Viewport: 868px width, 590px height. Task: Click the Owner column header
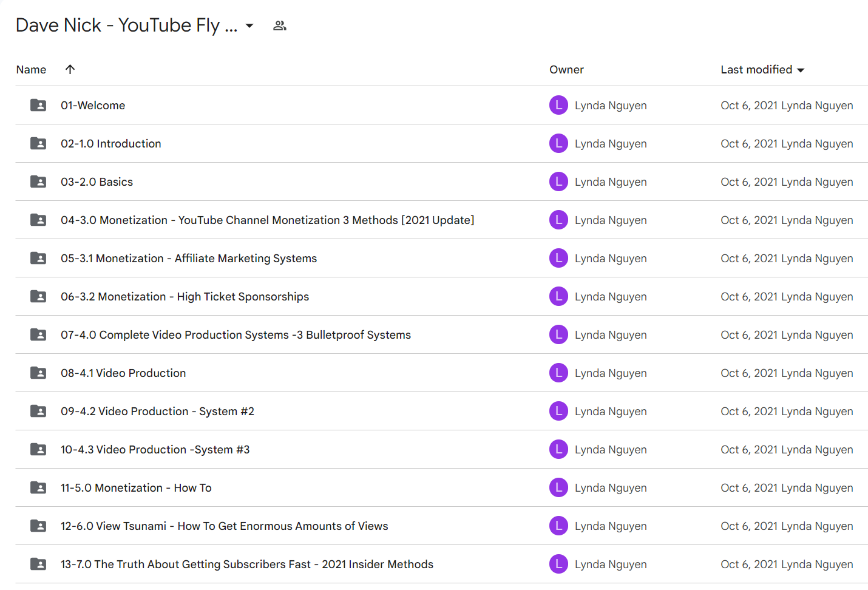pyautogui.click(x=566, y=70)
